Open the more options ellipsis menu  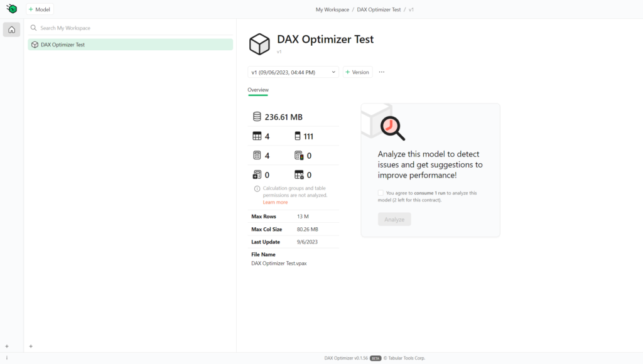click(382, 72)
